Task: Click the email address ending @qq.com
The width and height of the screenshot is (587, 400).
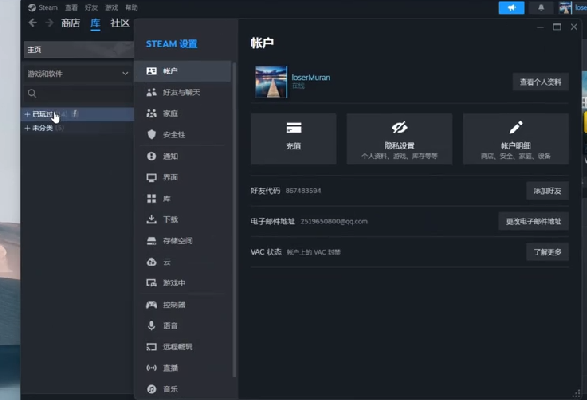Action: click(x=334, y=221)
